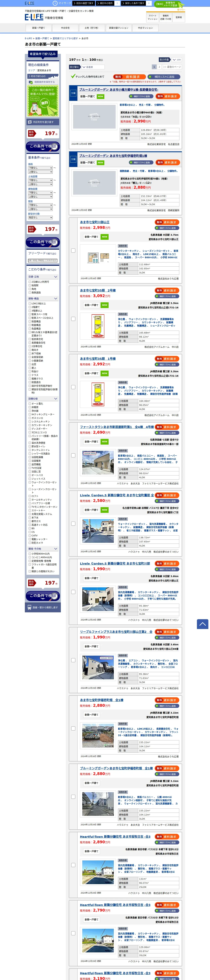
Task: Select checkbox for あま市七宝町川部山王 listing
Action: pos(73,250)
